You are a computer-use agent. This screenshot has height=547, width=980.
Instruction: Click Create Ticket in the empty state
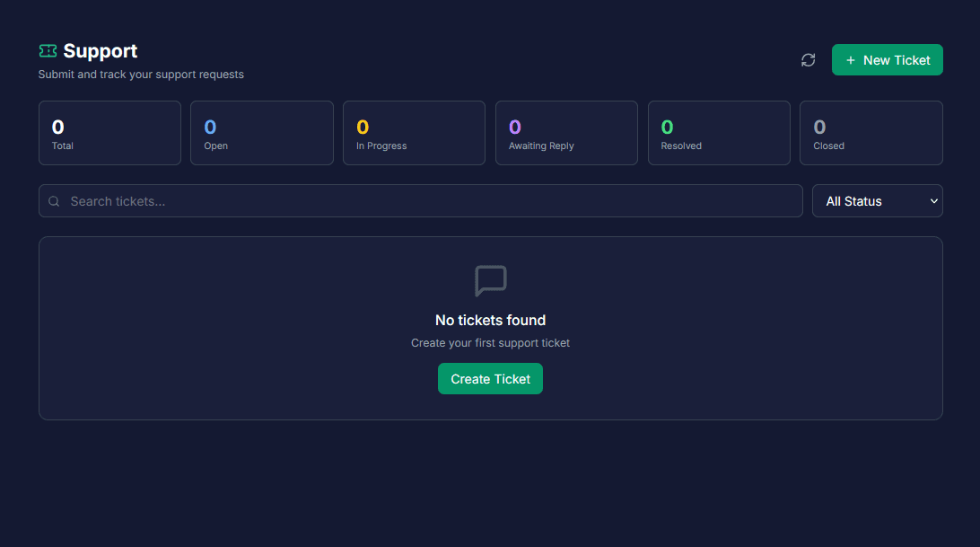490,378
